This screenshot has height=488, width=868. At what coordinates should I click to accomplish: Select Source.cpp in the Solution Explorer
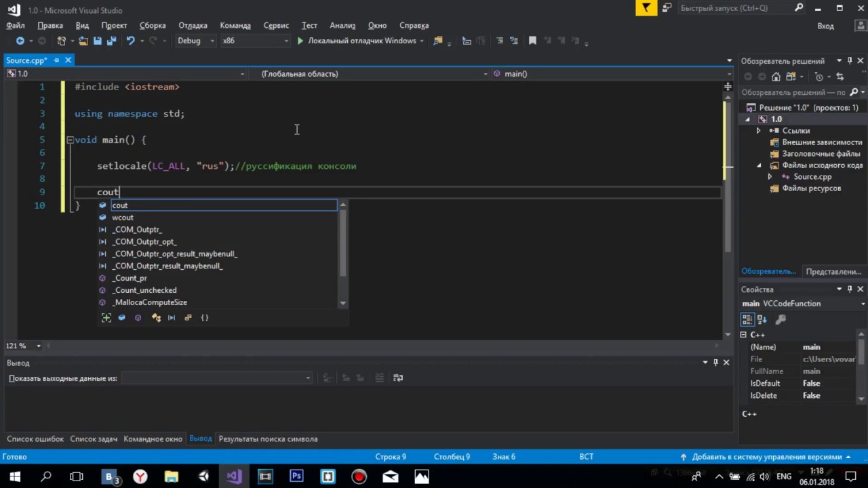[812, 177]
